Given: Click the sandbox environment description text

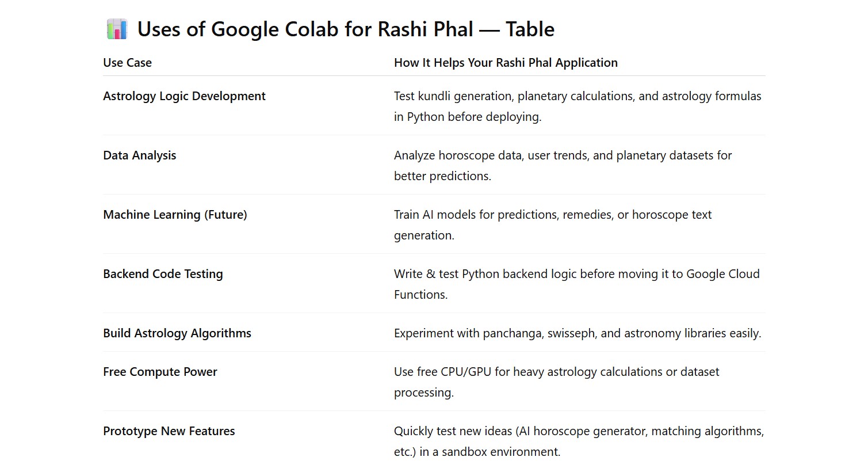Looking at the screenshot, I should 578,441.
